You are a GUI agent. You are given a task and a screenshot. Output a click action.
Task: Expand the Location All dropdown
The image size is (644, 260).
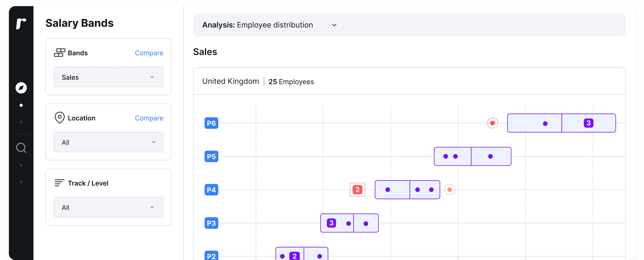(108, 142)
